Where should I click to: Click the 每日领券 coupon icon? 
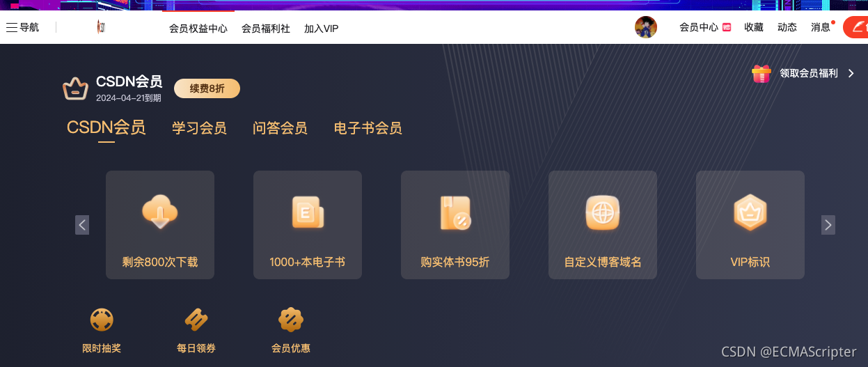[x=196, y=320]
